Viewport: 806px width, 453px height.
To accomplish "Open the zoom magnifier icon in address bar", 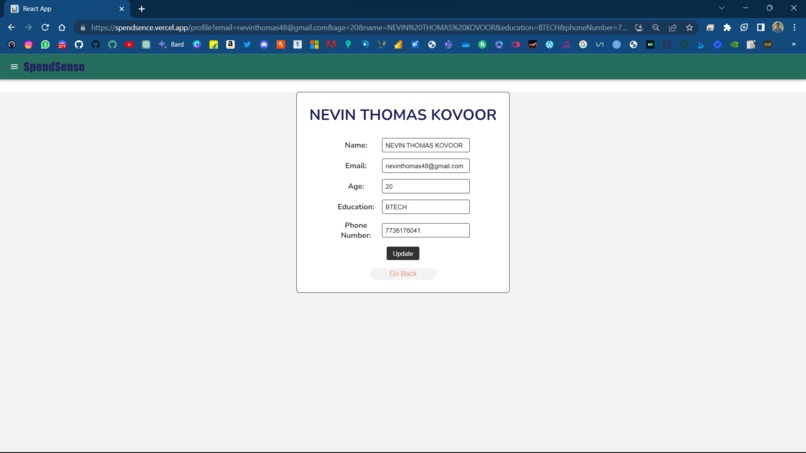I will tap(655, 27).
